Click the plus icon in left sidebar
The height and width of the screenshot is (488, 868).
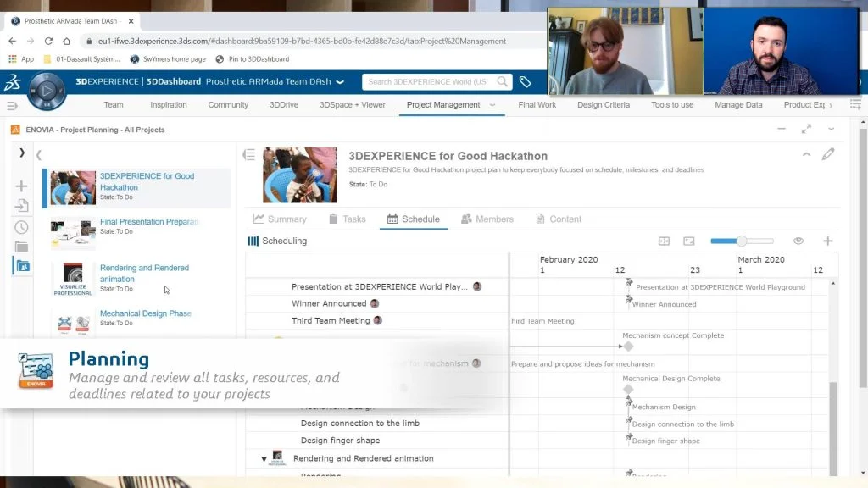click(21, 186)
